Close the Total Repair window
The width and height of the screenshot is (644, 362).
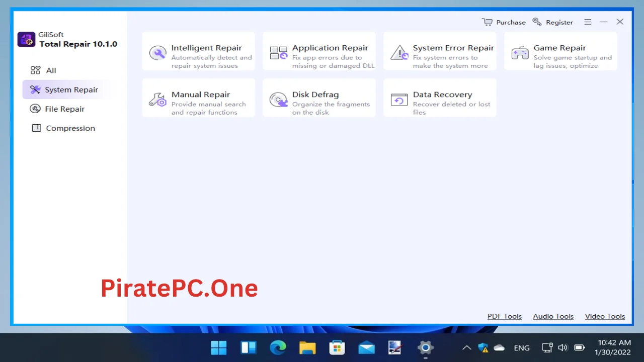(620, 22)
